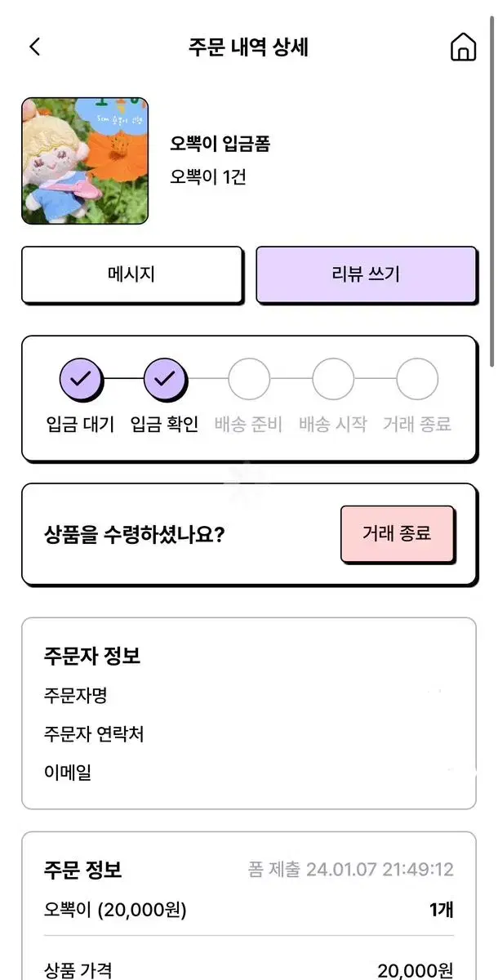
Task: Click the 주문자 연락처 row
Action: (x=248, y=734)
